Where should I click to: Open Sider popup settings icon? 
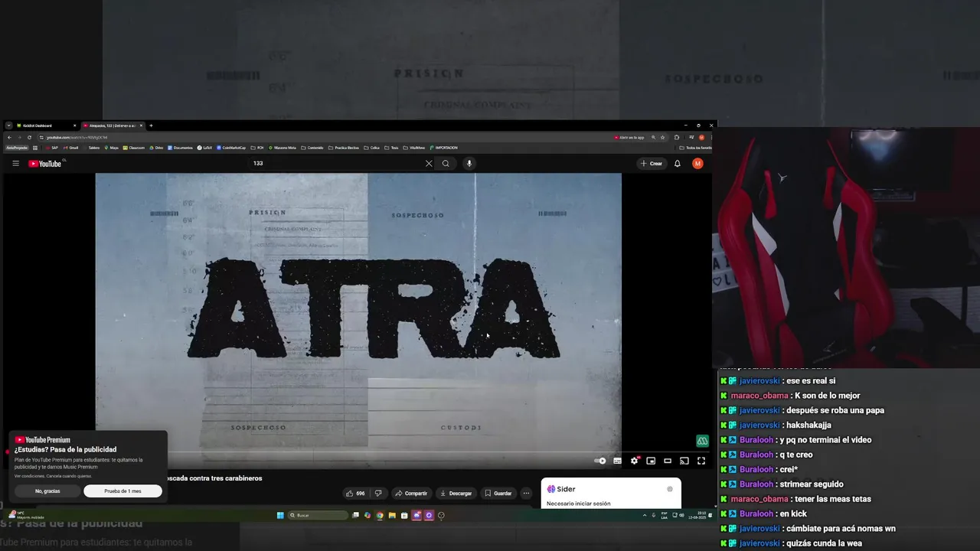point(670,489)
